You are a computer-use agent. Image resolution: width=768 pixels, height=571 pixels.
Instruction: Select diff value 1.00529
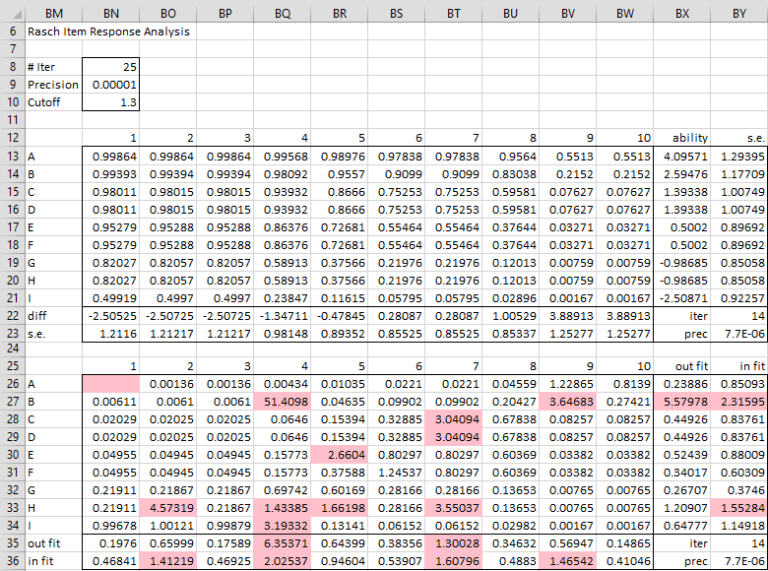(x=510, y=316)
